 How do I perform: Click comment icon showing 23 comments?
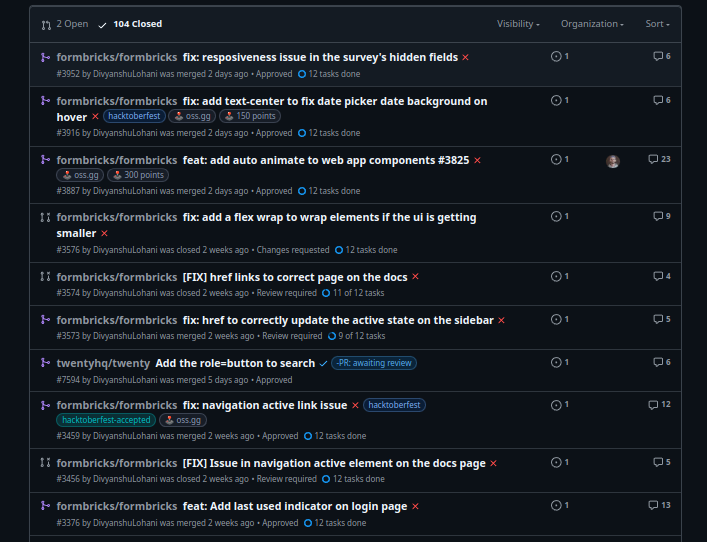point(653,159)
